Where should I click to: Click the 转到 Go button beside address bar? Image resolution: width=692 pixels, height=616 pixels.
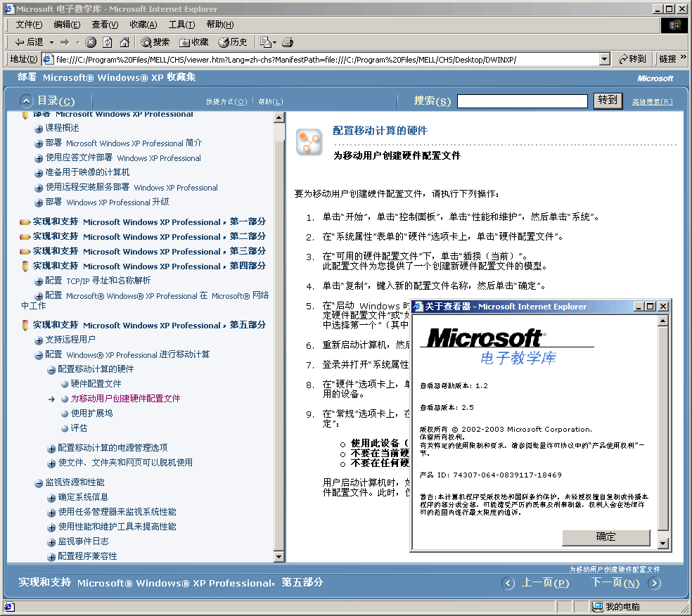point(632,58)
